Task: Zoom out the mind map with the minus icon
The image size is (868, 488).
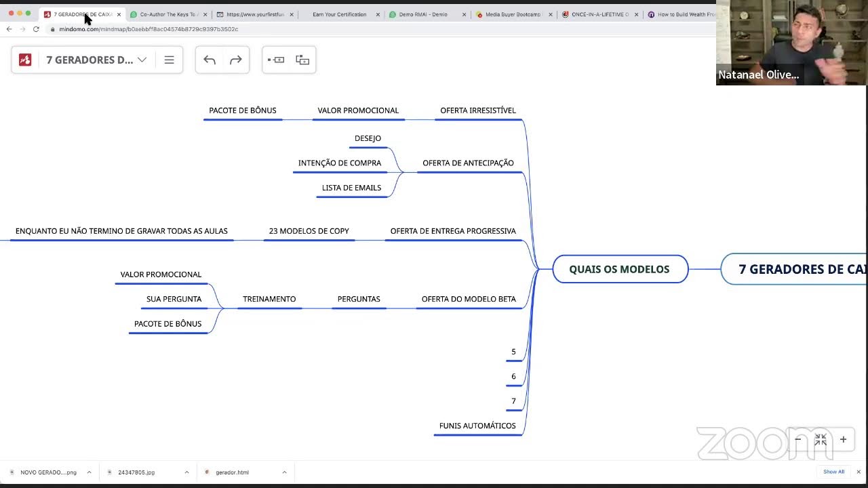Action: pos(798,439)
